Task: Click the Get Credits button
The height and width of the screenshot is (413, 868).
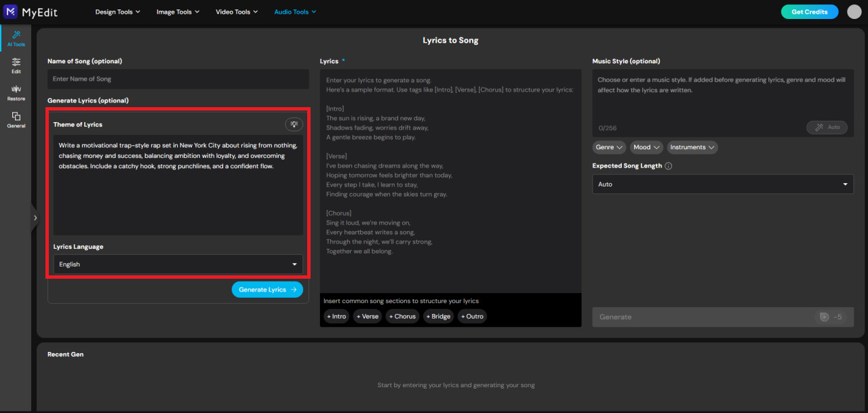Action: coord(809,12)
